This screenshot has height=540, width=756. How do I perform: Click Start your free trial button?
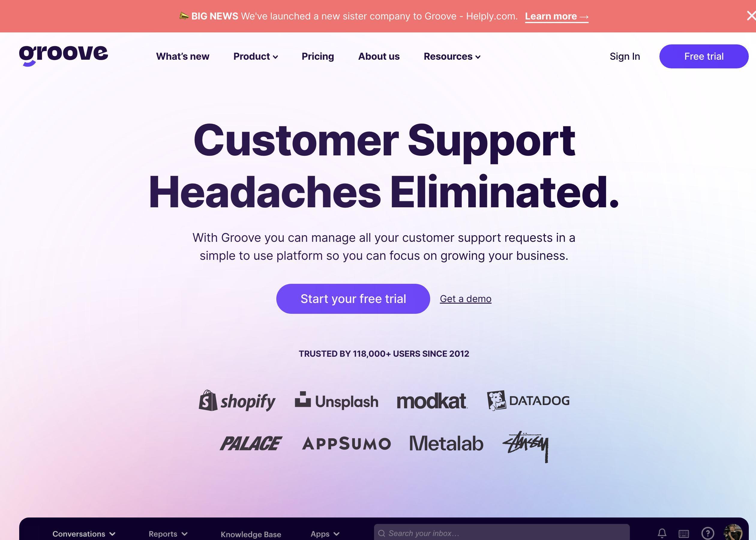[x=353, y=298]
